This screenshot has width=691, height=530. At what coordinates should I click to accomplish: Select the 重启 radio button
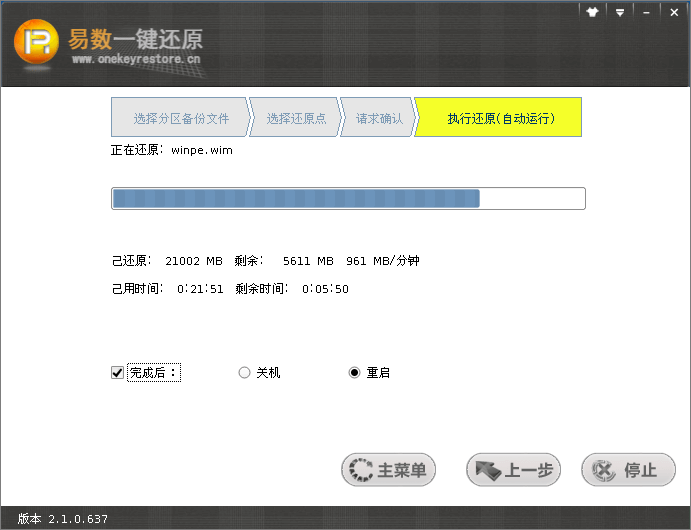(354, 373)
